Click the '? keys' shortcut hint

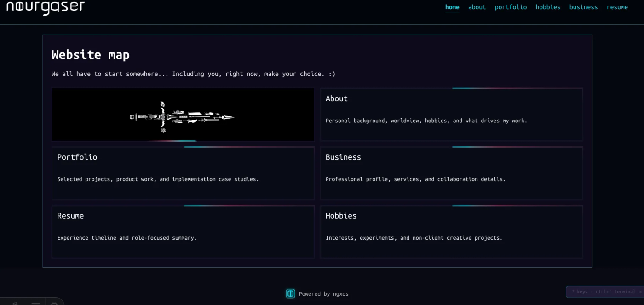pyautogui.click(x=580, y=292)
